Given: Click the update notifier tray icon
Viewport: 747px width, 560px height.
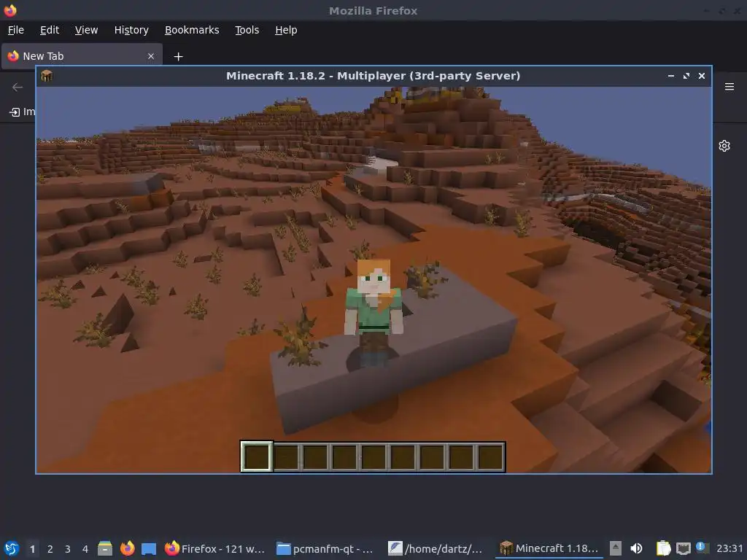Looking at the screenshot, I should click(x=703, y=548).
